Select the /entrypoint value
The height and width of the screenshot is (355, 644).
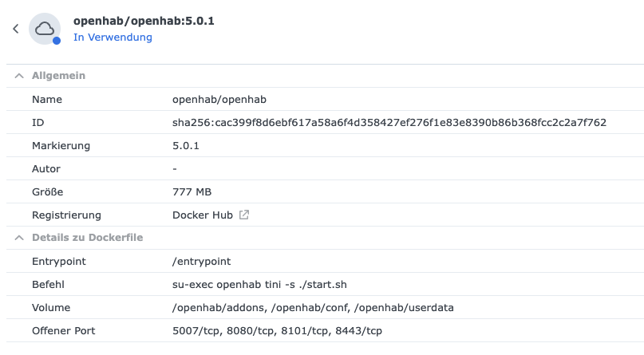point(201,261)
